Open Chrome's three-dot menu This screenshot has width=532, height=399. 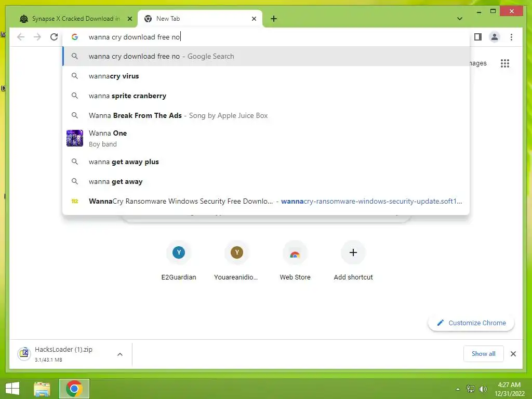tap(511, 37)
